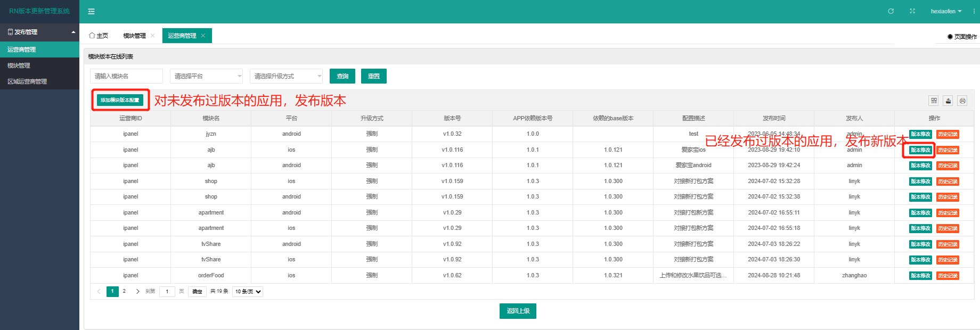Focus the 请输入模块名 input field

[x=126, y=76]
